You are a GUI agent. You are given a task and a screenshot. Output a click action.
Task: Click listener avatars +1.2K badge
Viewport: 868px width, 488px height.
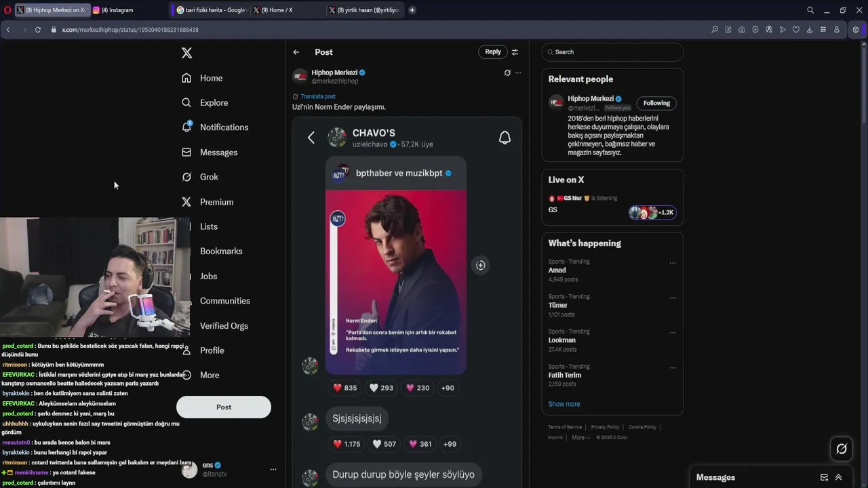pos(652,212)
